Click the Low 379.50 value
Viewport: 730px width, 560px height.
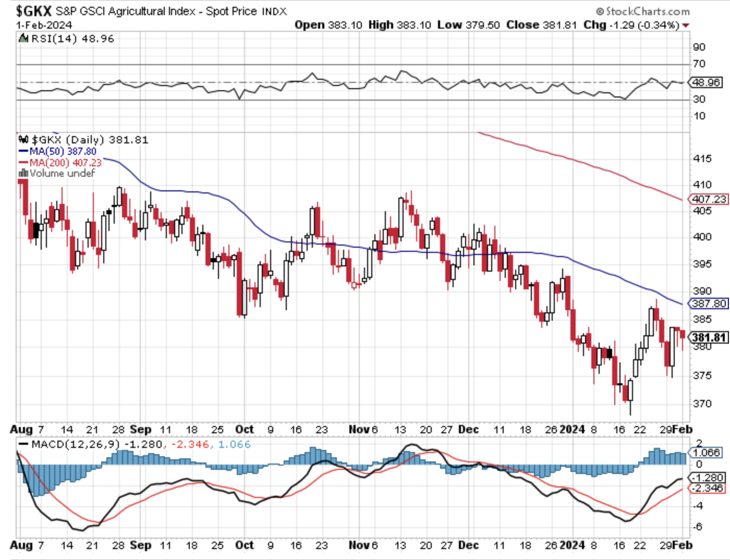[468, 25]
